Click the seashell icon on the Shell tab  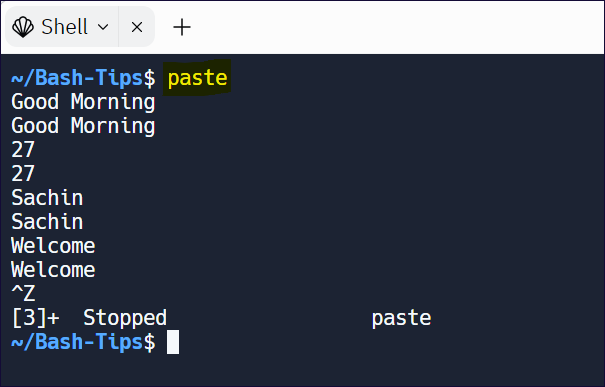pyautogui.click(x=23, y=27)
